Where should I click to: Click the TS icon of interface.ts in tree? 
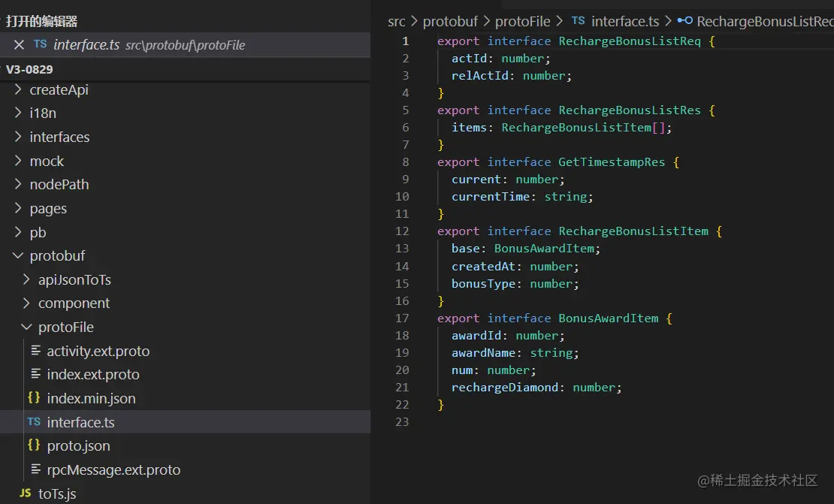[34, 421]
